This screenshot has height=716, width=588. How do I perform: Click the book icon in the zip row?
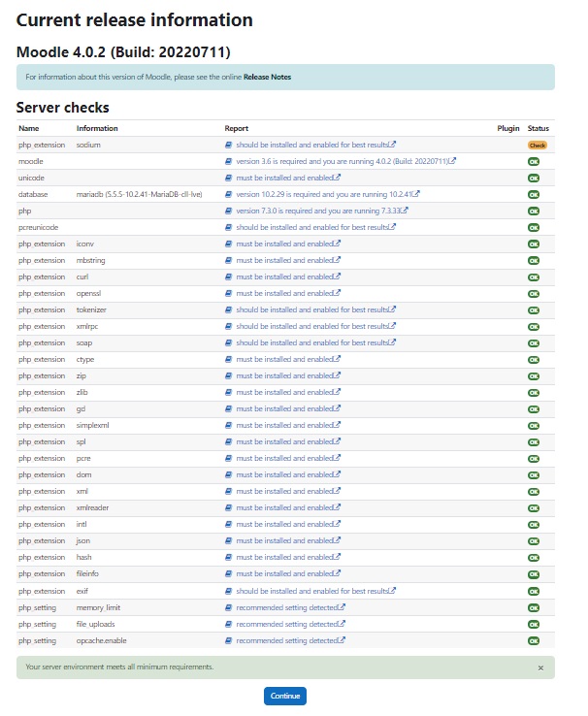(228, 375)
